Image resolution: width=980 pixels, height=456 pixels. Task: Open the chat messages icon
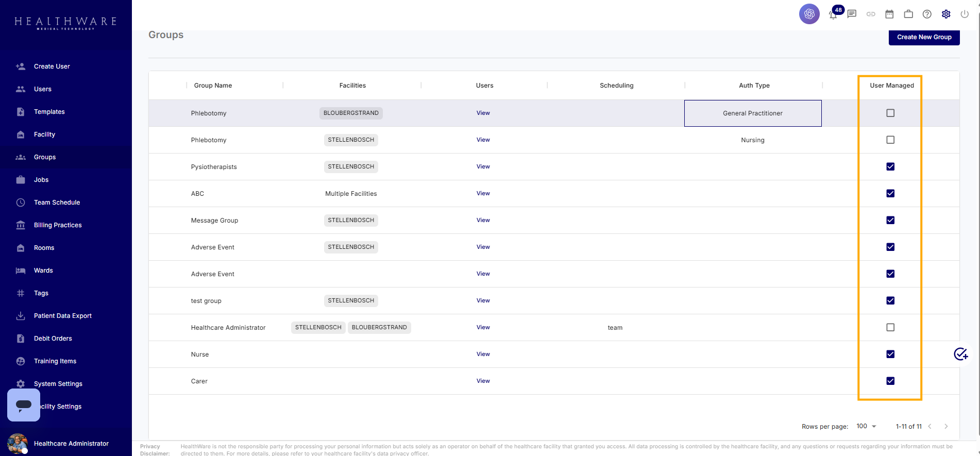(x=852, y=14)
